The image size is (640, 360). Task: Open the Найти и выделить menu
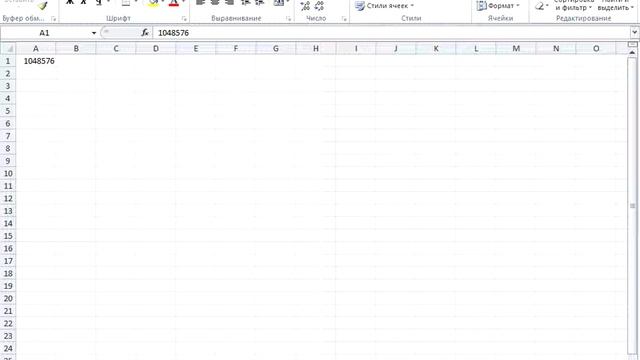click(616, 5)
